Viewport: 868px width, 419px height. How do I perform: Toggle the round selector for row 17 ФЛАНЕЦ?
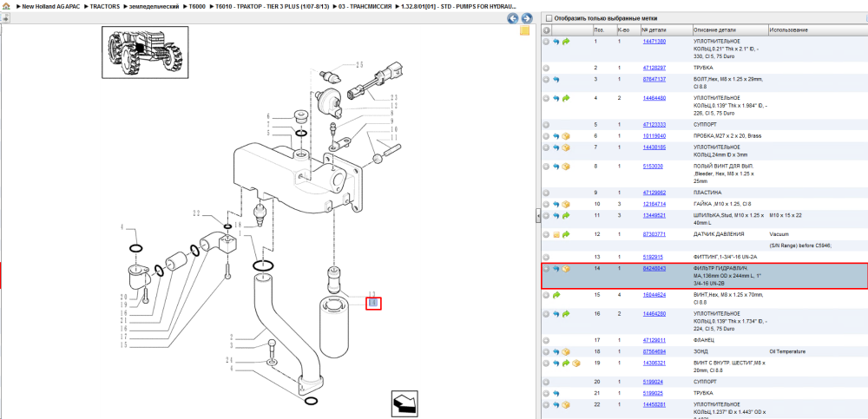[546, 340]
